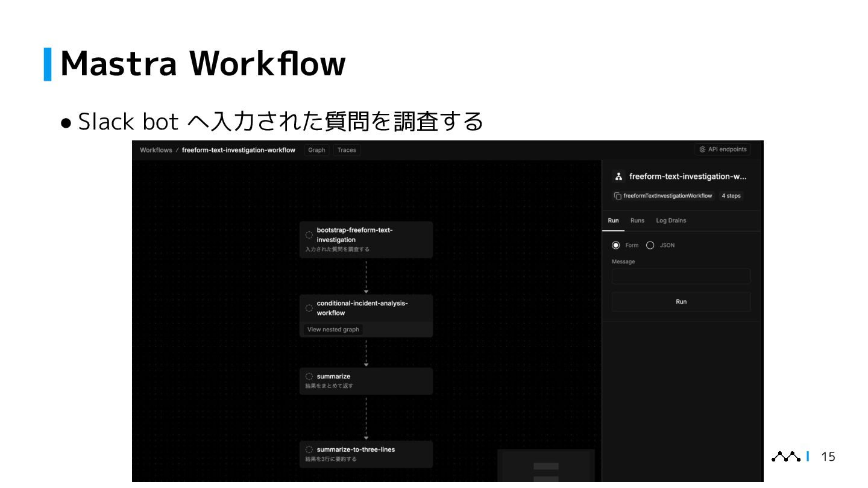Open the Runs tab
The width and height of the screenshot is (868, 488).
(637, 221)
